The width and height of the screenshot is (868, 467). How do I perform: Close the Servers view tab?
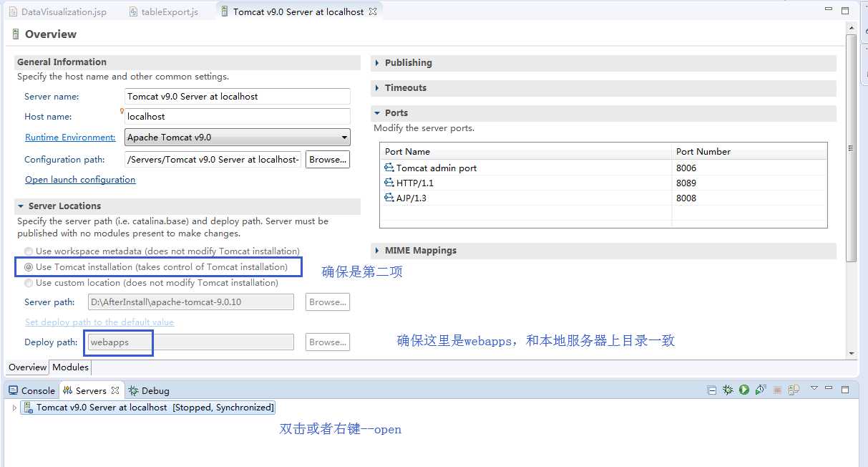(x=115, y=390)
